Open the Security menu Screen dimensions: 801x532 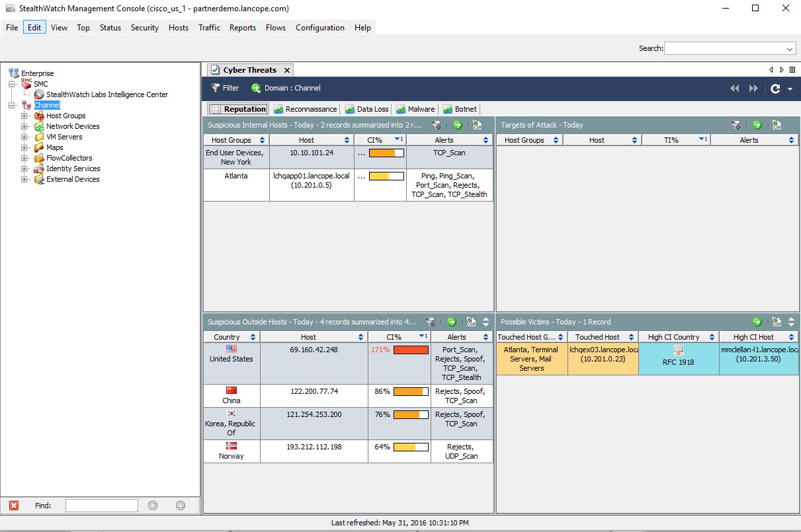[x=145, y=28]
